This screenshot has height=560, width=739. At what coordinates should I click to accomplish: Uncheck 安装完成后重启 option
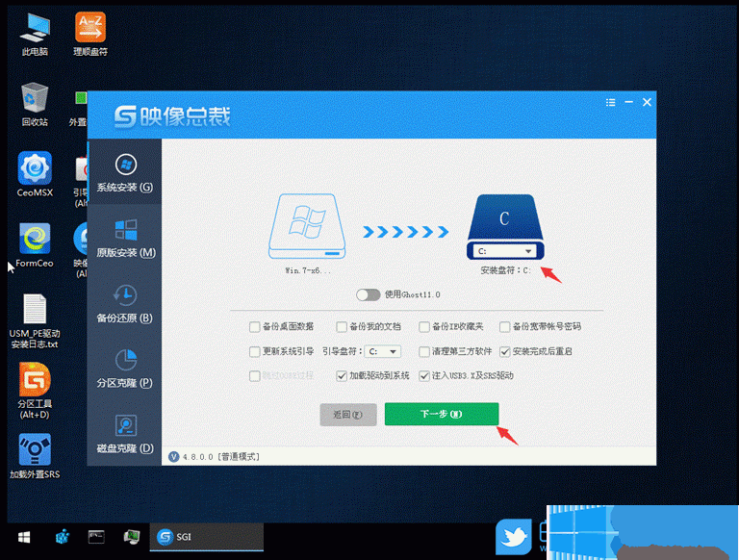505,351
